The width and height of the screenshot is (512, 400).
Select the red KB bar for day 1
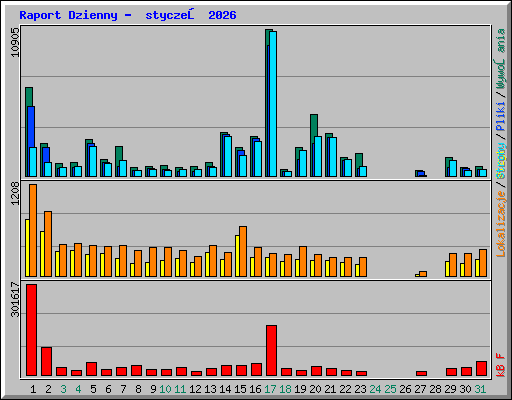[x=32, y=330]
